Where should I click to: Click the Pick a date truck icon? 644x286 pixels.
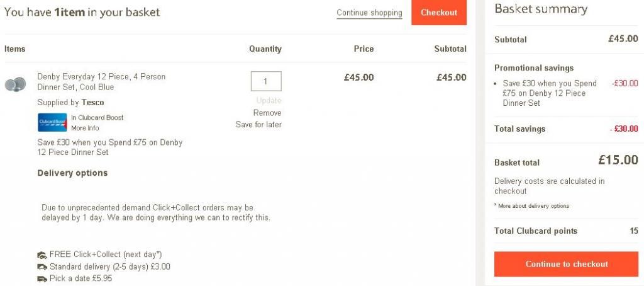pyautogui.click(x=42, y=279)
